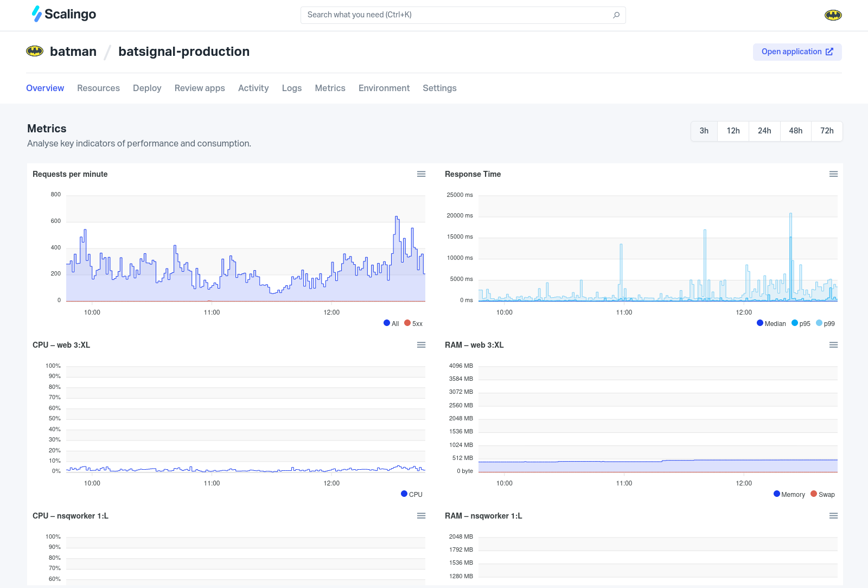Open the Batman user avatar menu
The height and width of the screenshot is (588, 868).
[x=833, y=15]
